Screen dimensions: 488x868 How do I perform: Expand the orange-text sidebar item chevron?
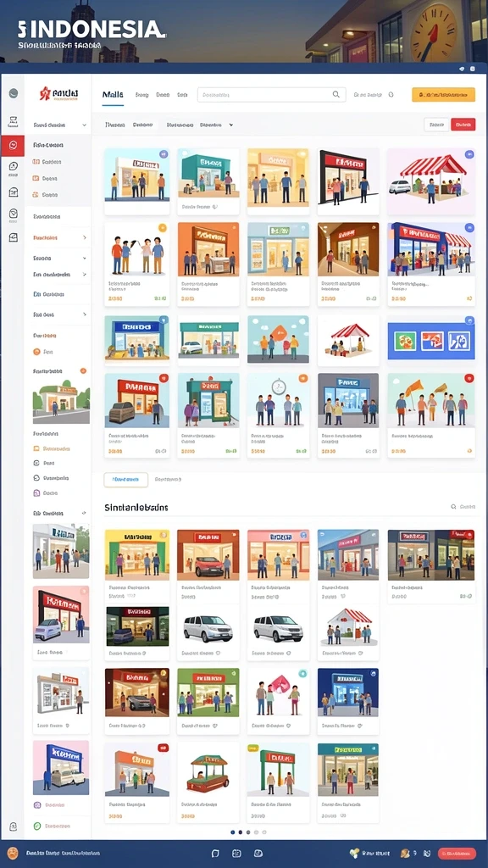85,237
